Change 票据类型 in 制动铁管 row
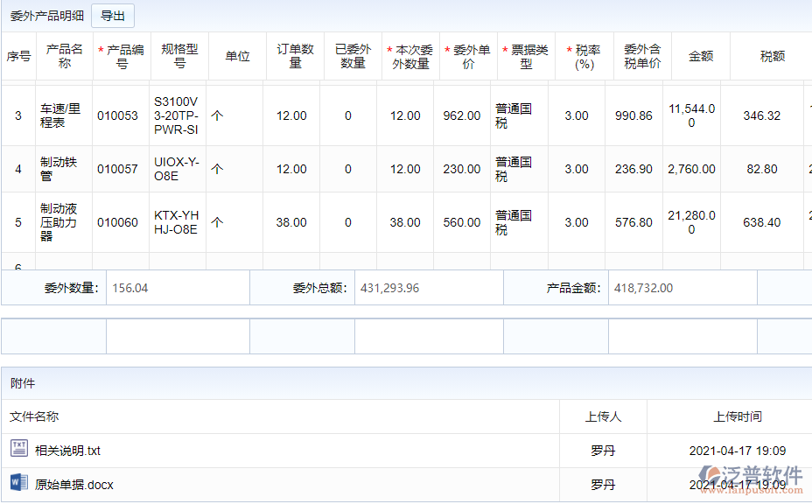The width and height of the screenshot is (812, 504). click(x=519, y=169)
